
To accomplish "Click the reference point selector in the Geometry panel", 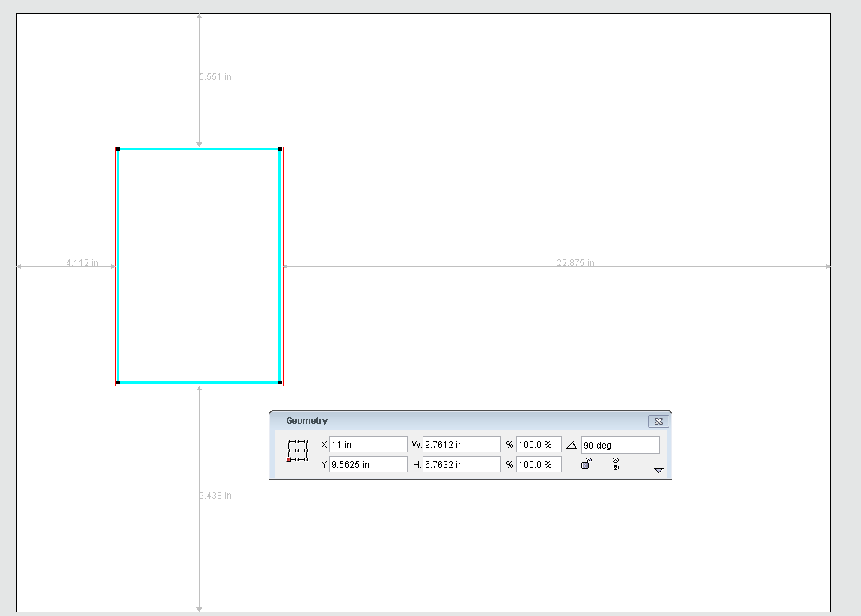I will click(297, 450).
